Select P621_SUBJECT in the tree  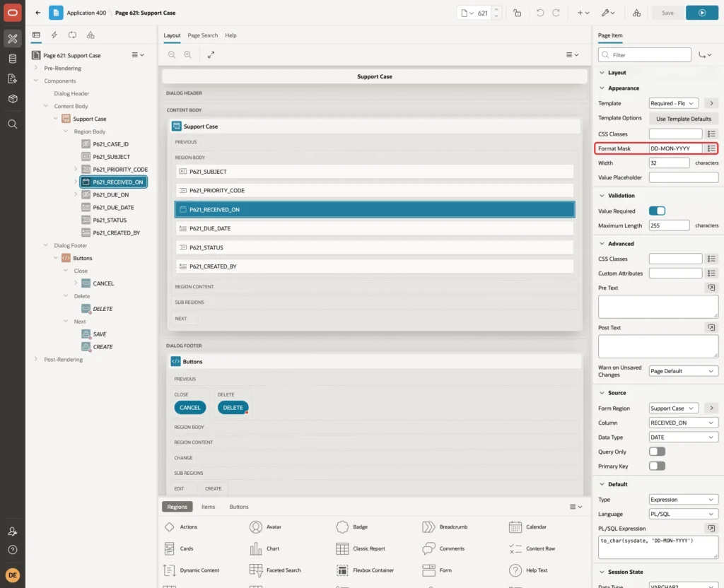(111, 157)
